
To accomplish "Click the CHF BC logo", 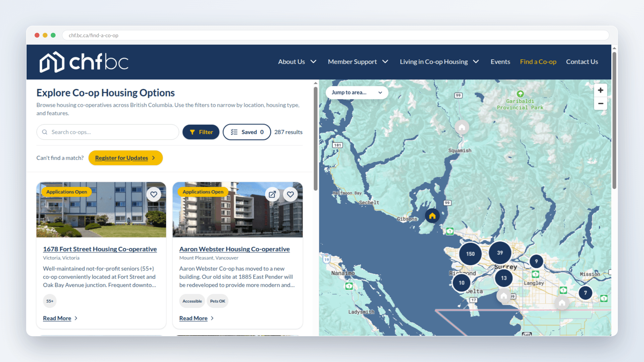I will tap(84, 62).
